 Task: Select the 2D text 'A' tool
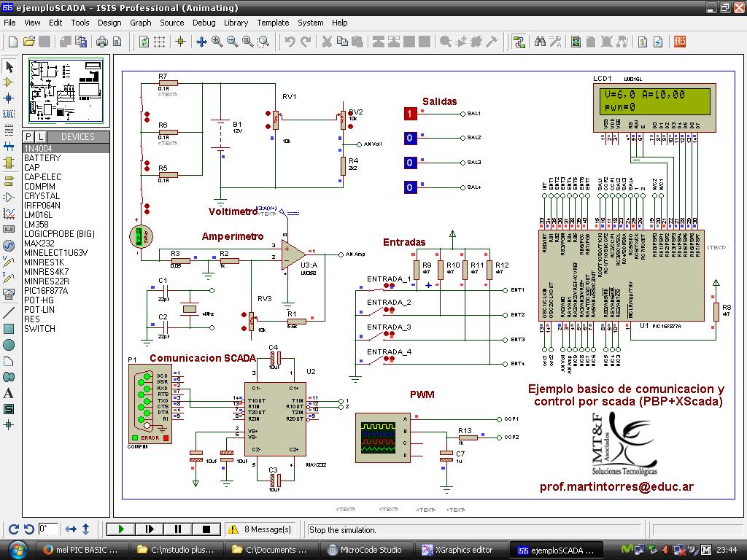pos(9,393)
